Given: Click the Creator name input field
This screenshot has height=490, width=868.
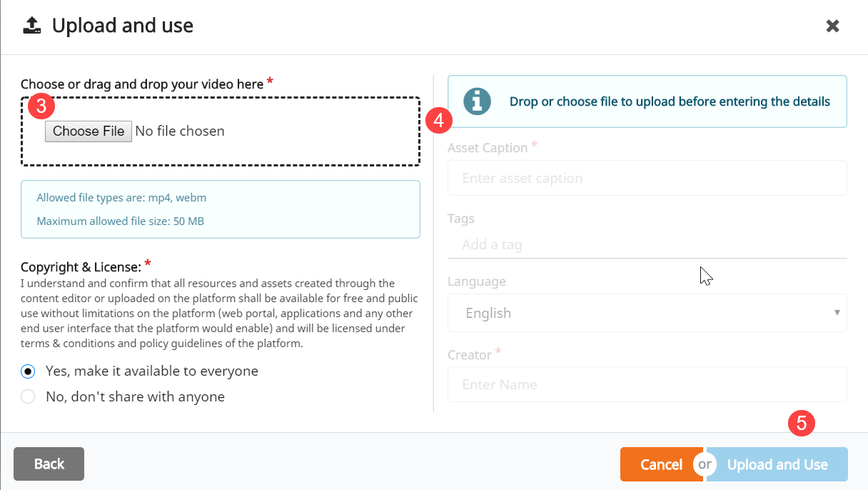Looking at the screenshot, I should click(x=646, y=384).
